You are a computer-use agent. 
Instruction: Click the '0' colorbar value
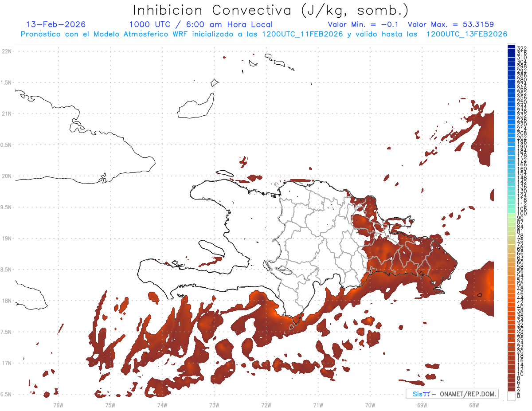click(519, 396)
